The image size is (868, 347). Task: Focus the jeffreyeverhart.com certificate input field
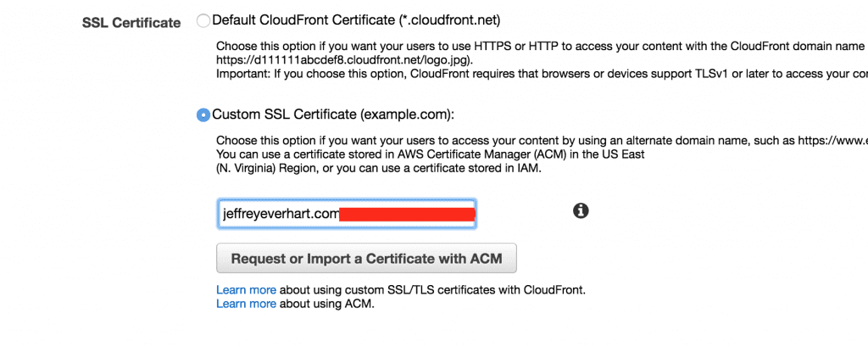click(347, 214)
